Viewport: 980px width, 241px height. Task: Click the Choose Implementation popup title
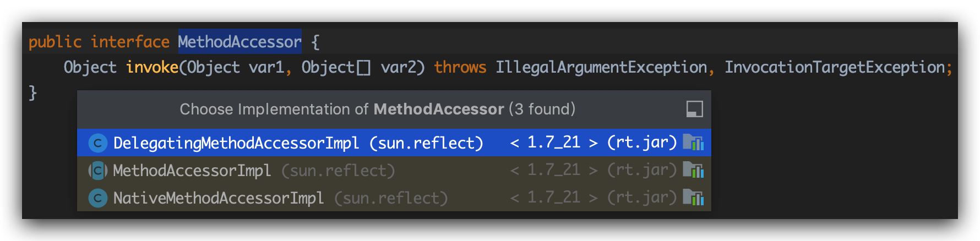377,109
